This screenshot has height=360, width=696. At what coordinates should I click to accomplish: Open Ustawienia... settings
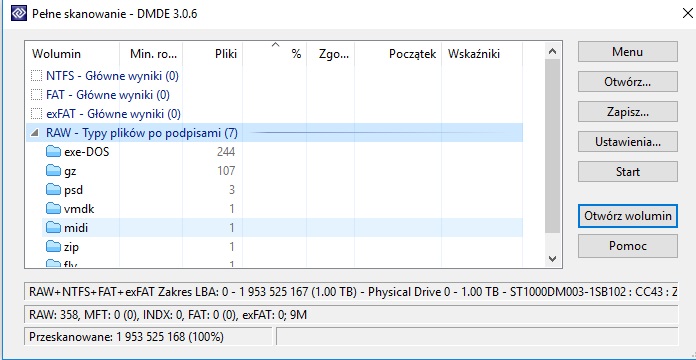point(628,142)
